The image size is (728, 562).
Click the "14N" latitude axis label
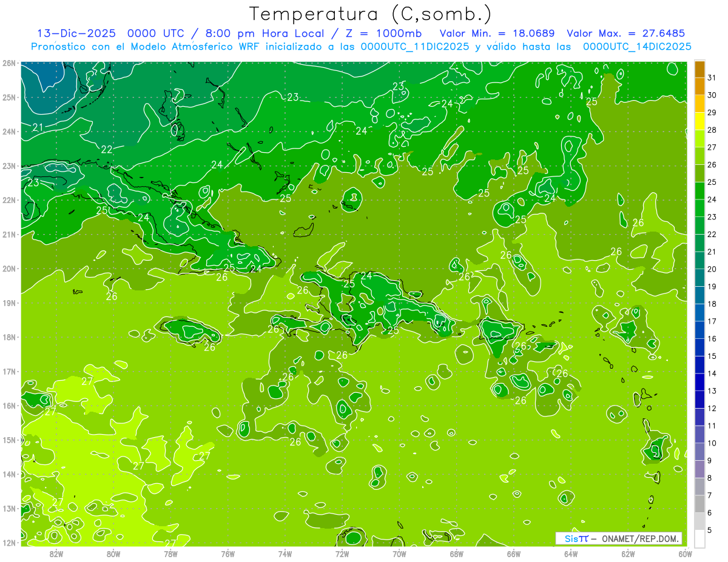pyautogui.click(x=9, y=474)
